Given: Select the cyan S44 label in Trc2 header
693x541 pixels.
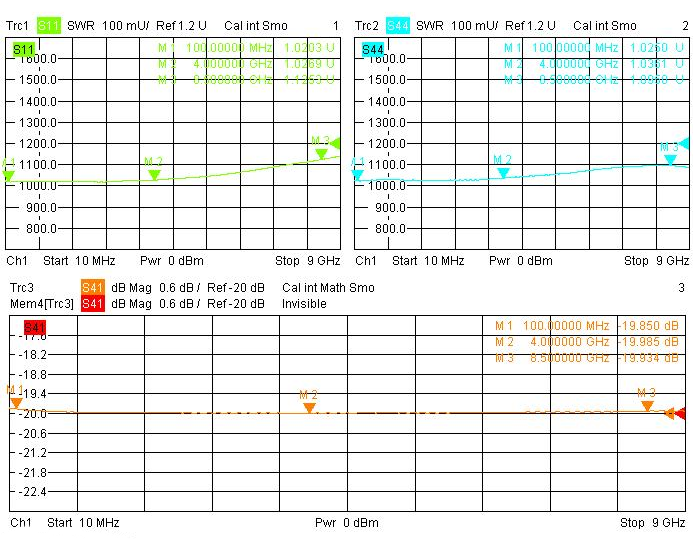Looking at the screenshot, I should (x=397, y=25).
